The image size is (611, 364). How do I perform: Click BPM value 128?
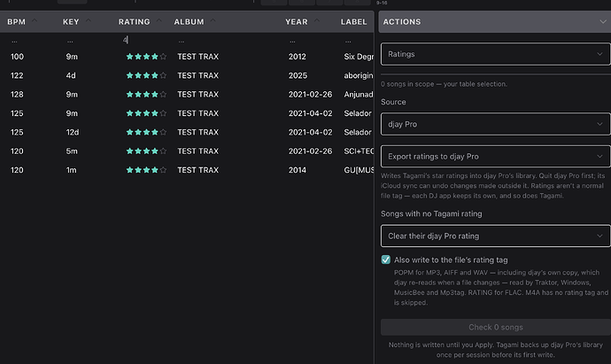(x=17, y=94)
